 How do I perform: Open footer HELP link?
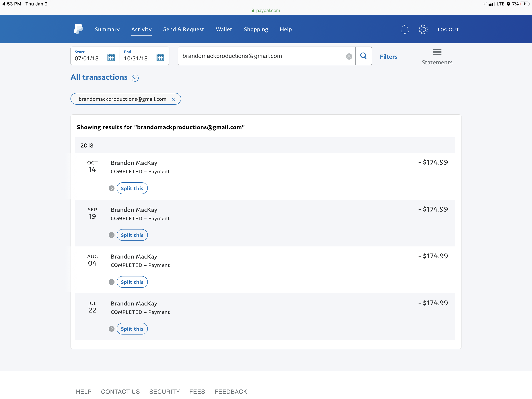84,392
